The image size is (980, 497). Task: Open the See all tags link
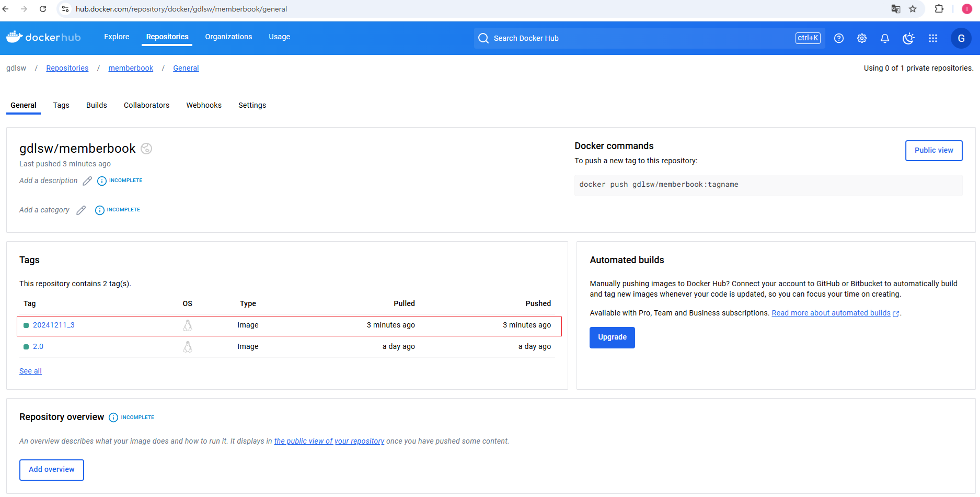30,371
